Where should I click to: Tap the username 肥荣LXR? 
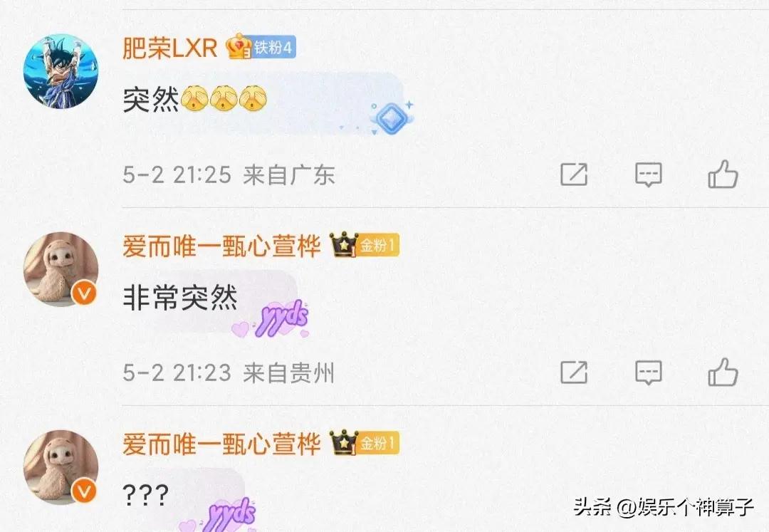169,48
